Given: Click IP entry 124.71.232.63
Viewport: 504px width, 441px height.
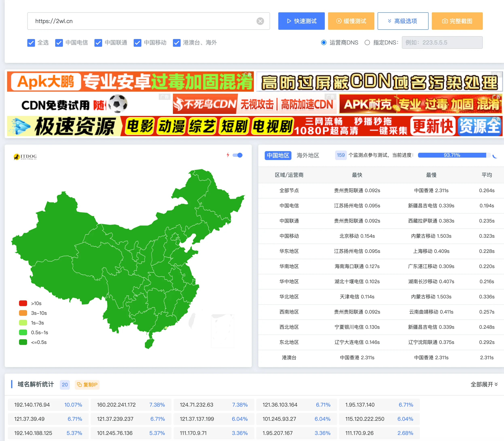Looking at the screenshot, I should point(214,405).
